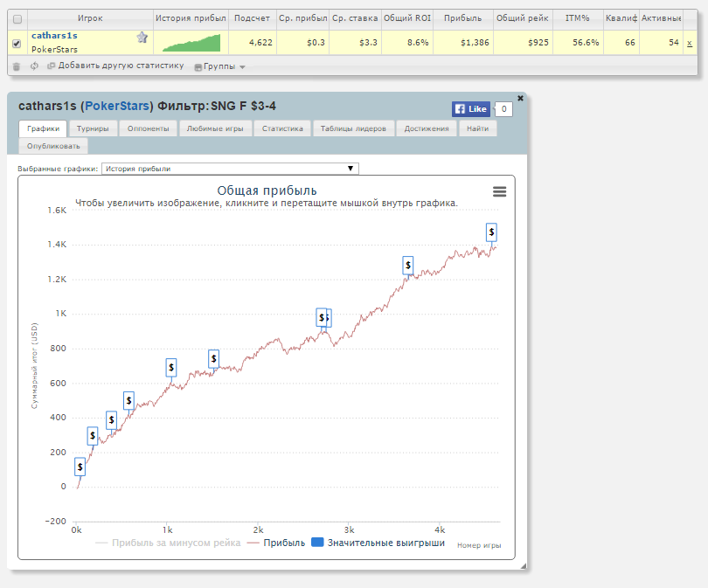Sort by the 'Ср. прибыл' column header

[303, 18]
